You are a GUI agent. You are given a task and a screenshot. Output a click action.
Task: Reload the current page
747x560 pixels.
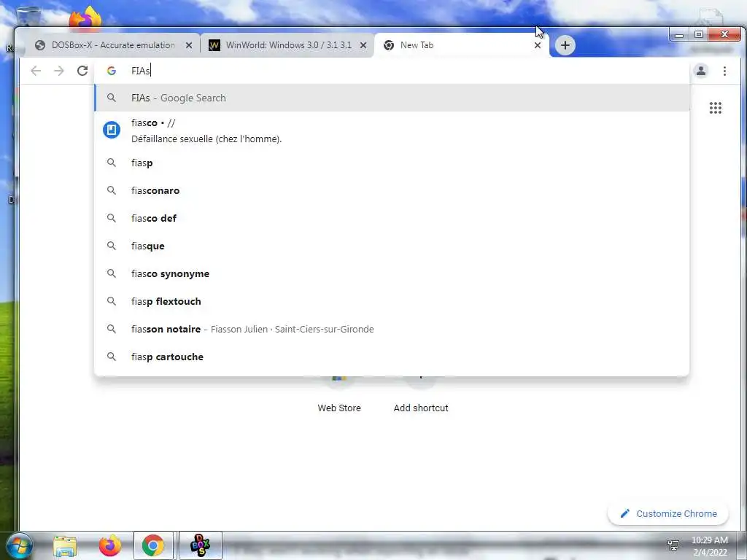click(82, 71)
